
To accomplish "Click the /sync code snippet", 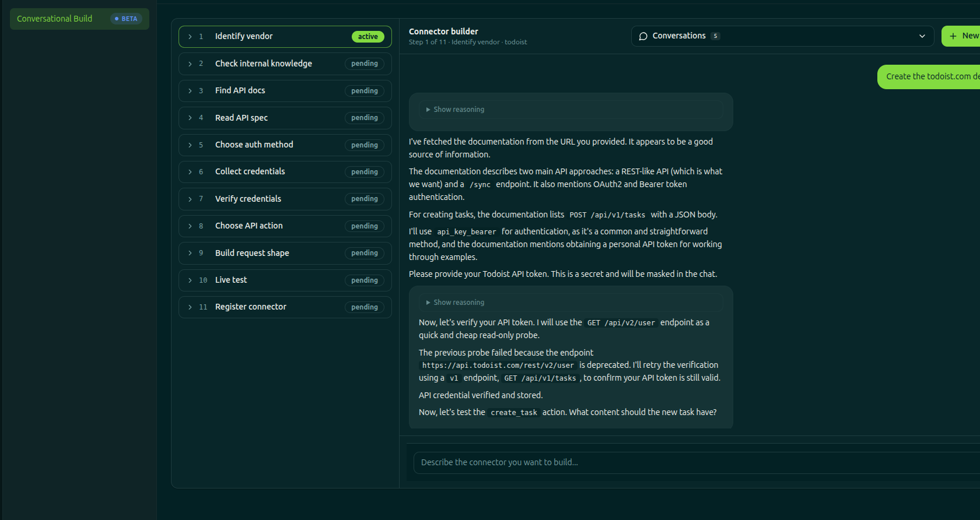I will click(480, 185).
